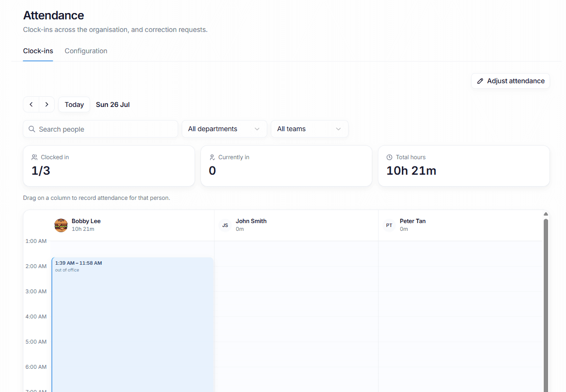Go to previous day with left chevron

pyautogui.click(x=31, y=105)
